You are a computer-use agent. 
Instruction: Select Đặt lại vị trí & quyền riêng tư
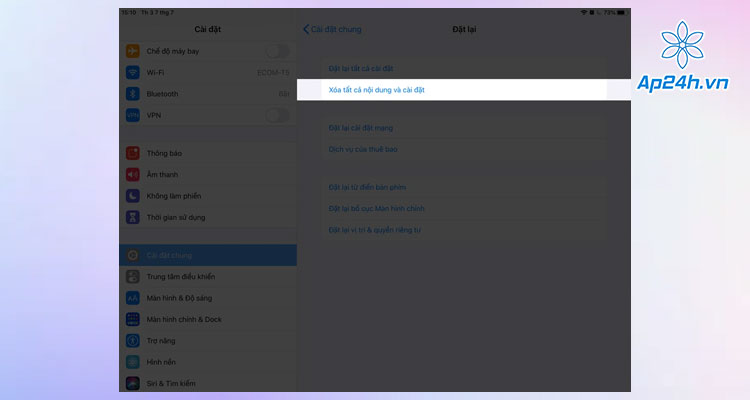point(375,230)
